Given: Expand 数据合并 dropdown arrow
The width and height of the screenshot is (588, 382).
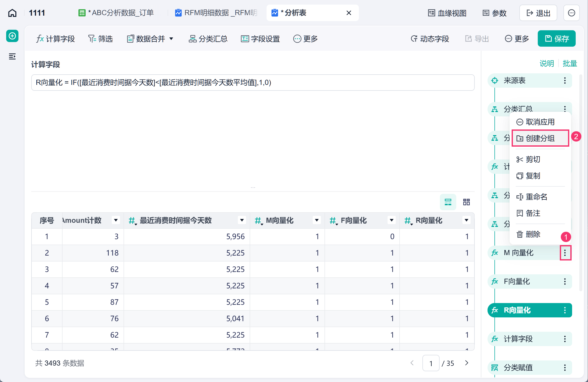Looking at the screenshot, I should point(171,39).
